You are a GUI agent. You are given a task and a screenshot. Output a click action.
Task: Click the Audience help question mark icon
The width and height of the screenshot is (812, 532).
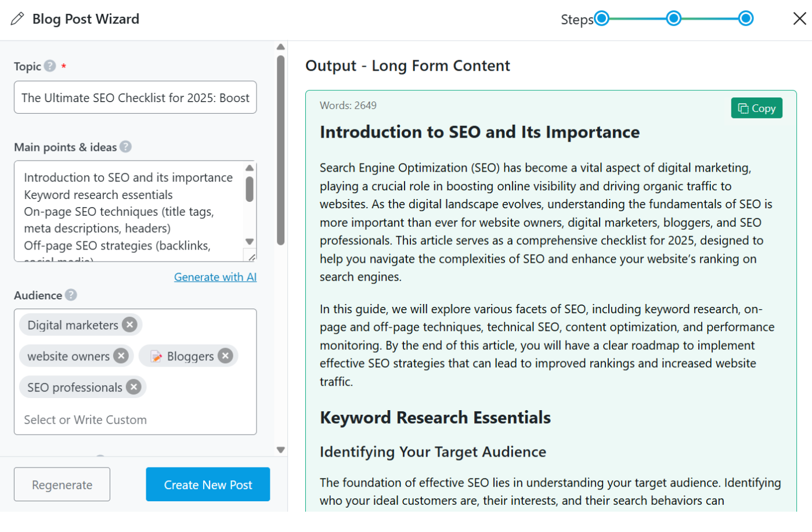click(71, 295)
